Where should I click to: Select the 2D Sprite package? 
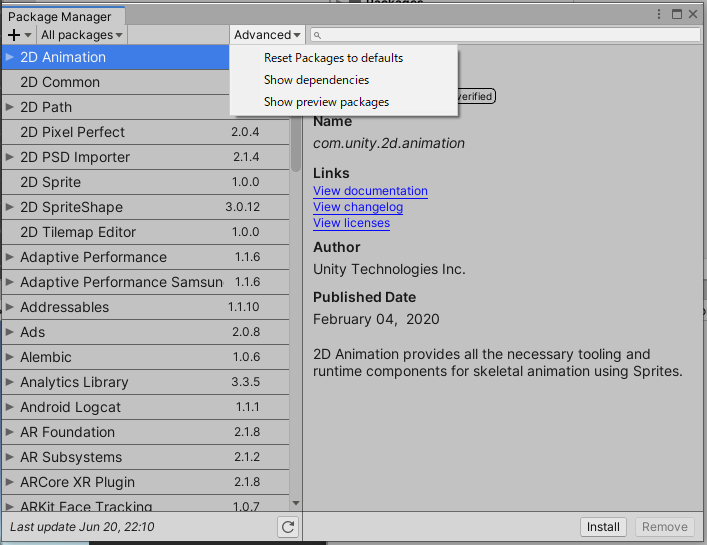145,182
